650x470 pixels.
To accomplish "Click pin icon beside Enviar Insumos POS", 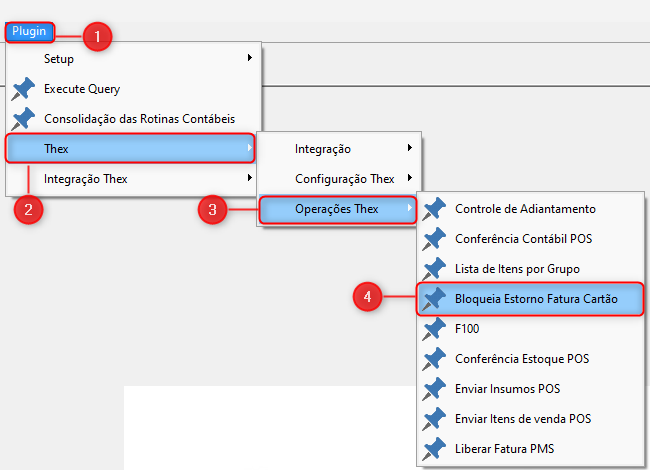I will click(435, 389).
